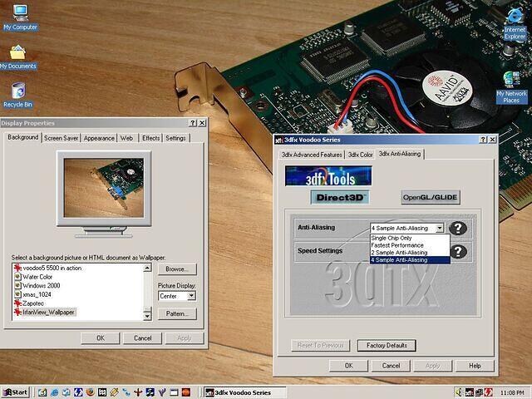Screen dimensions: 532x399
Task: Open the Screen Saver tab
Action: click(x=61, y=138)
